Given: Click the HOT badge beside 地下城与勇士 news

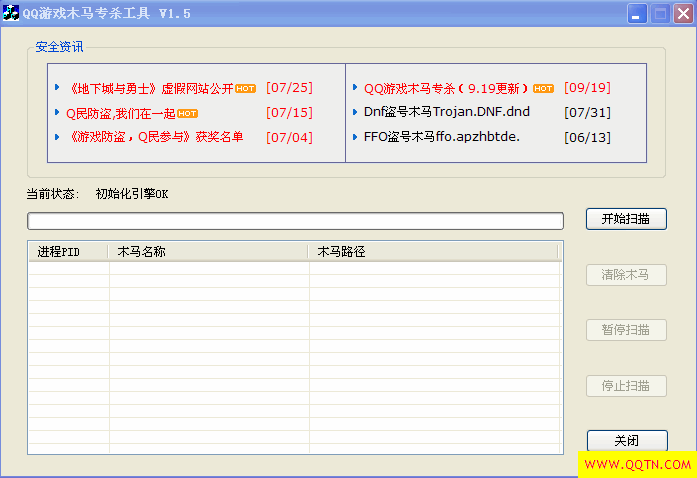Looking at the screenshot, I should coord(245,88).
